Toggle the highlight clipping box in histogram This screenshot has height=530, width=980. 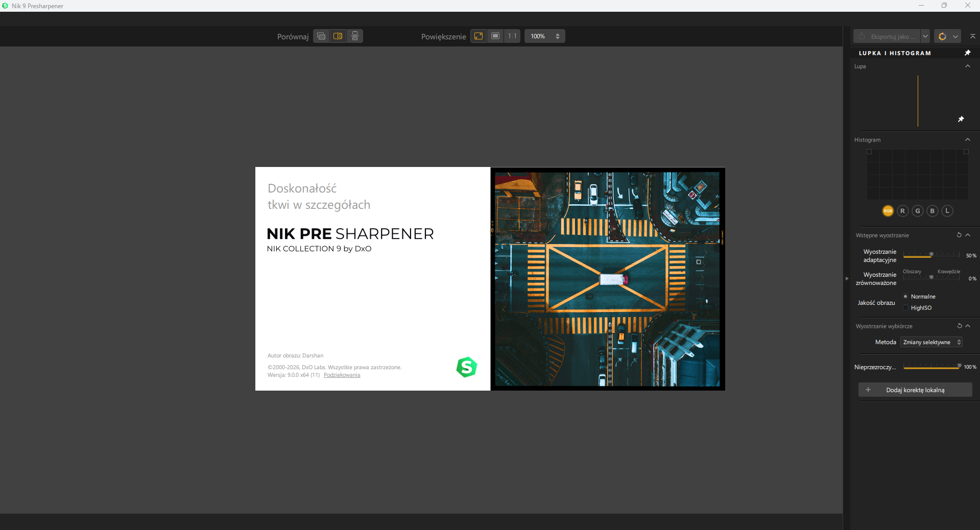tap(966, 152)
